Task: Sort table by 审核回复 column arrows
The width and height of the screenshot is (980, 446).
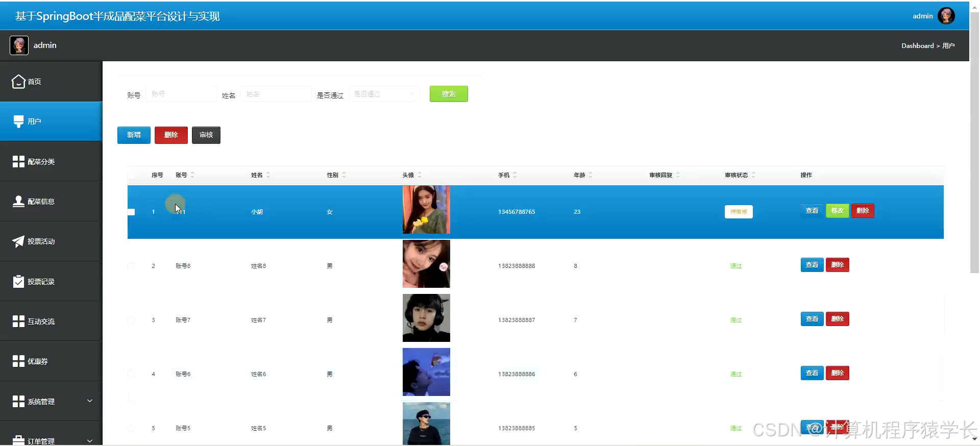Action: 678,175
